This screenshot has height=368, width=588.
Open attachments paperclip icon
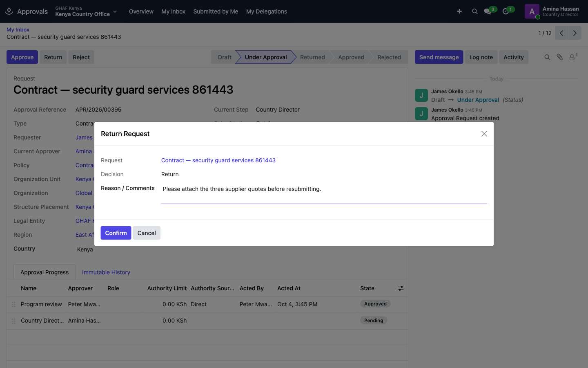[x=560, y=57]
